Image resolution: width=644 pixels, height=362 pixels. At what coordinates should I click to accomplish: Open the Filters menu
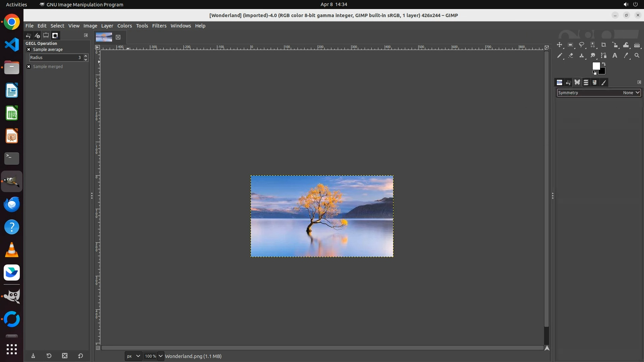click(x=159, y=26)
